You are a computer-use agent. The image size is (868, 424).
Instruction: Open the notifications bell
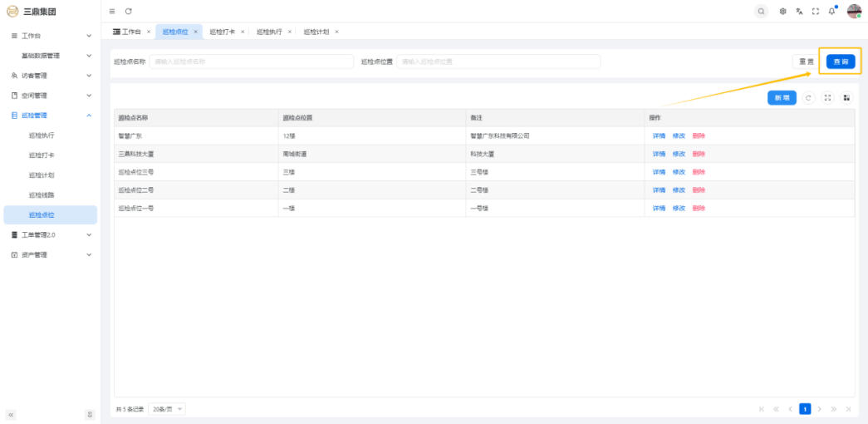tap(831, 11)
